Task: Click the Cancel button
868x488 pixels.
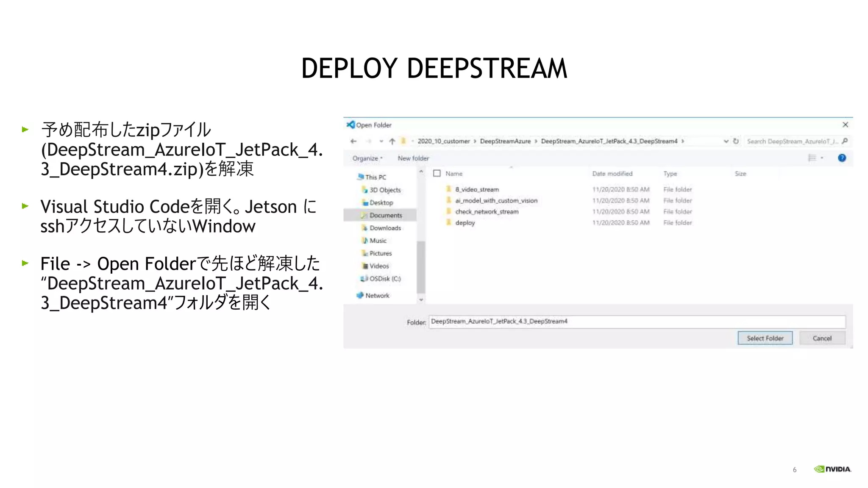Action: pyautogui.click(x=822, y=338)
